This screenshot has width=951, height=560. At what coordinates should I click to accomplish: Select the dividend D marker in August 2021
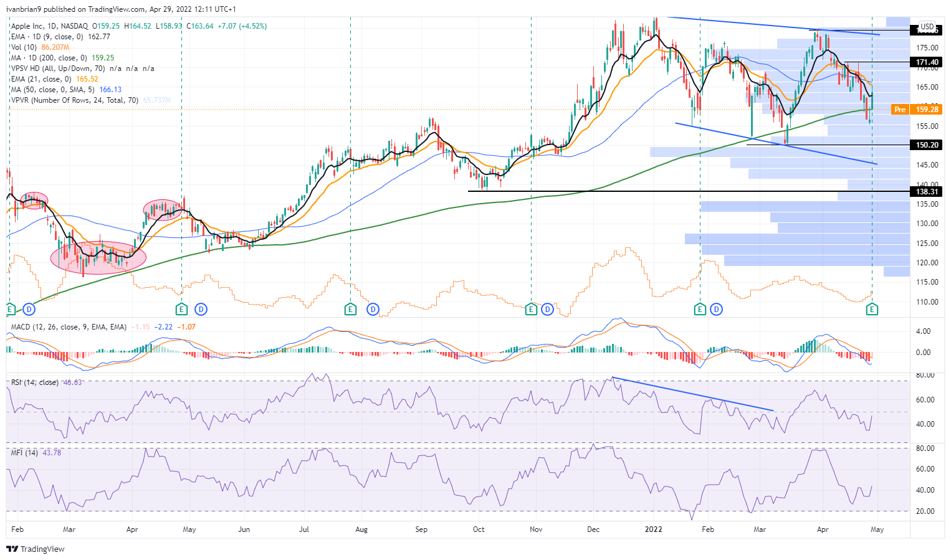tap(373, 309)
